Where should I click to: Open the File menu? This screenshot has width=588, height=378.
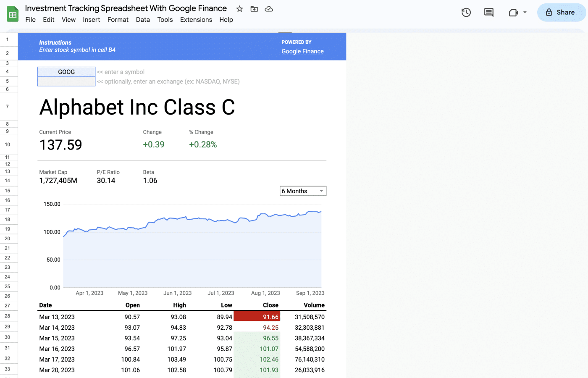tap(31, 20)
